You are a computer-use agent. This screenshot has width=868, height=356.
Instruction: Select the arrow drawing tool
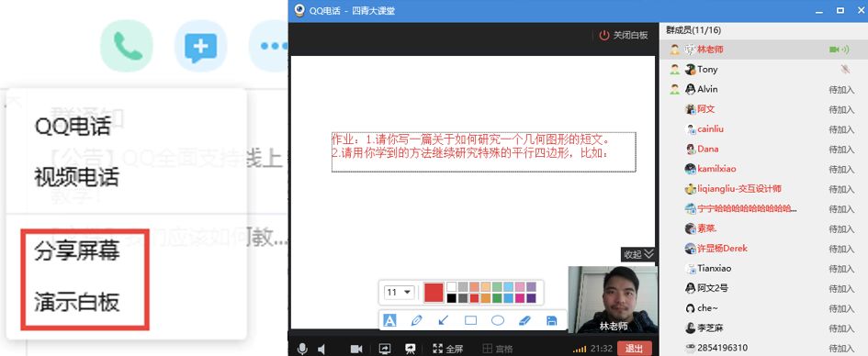[x=444, y=320]
